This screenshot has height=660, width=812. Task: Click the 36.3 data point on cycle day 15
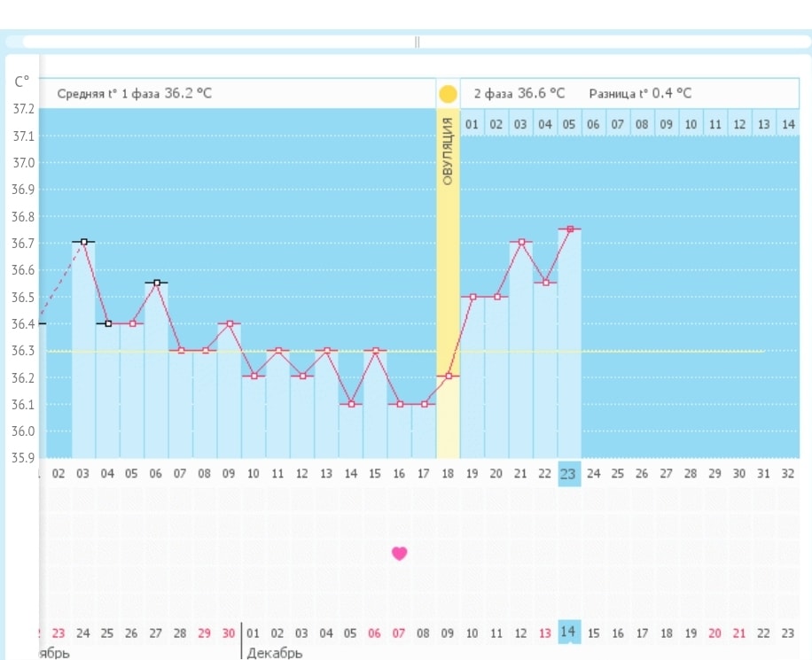point(376,351)
